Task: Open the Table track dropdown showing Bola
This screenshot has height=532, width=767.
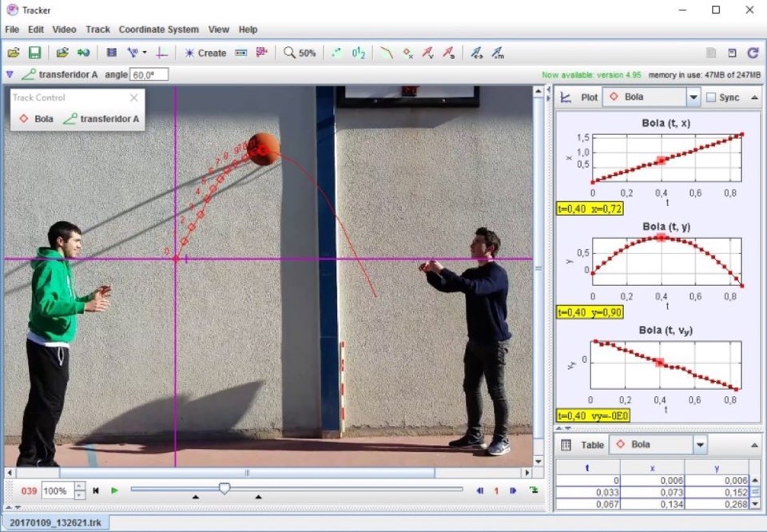Action: pos(658,444)
